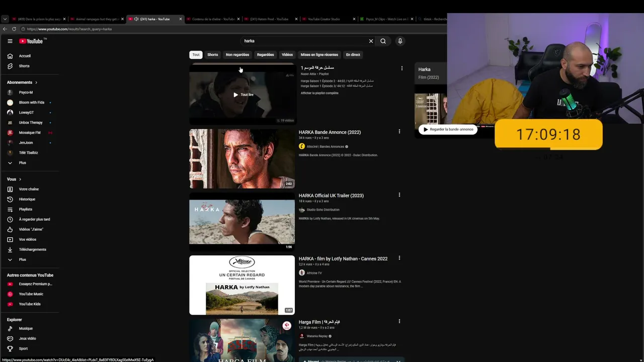
Task: Select the Mises en ligne récentes chip
Action: tap(319, 55)
